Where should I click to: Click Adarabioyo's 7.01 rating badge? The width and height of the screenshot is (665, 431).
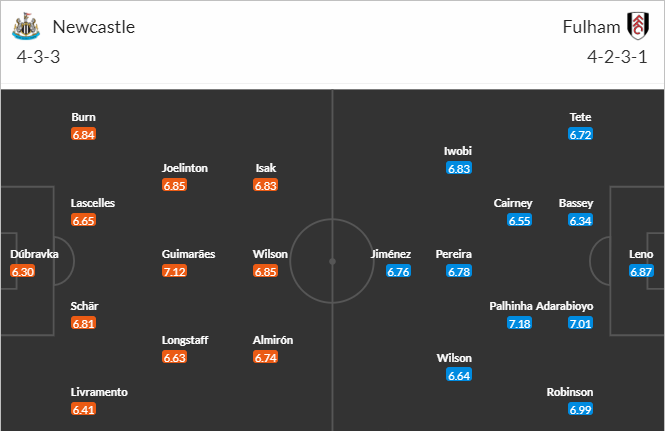(581, 324)
